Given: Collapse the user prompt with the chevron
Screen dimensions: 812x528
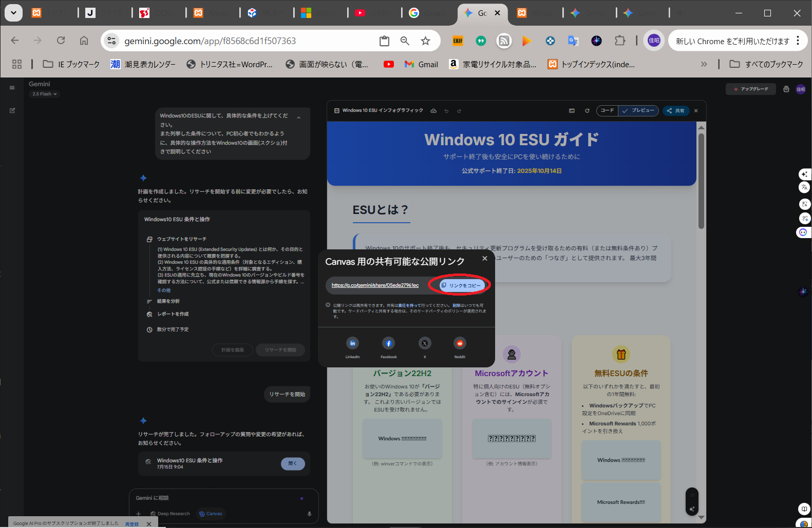Looking at the screenshot, I should [298, 118].
